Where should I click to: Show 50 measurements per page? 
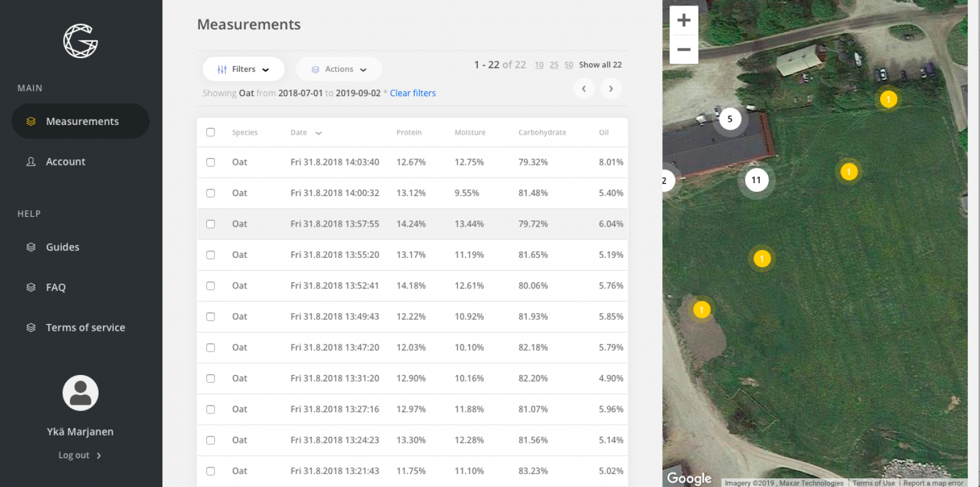click(x=568, y=65)
